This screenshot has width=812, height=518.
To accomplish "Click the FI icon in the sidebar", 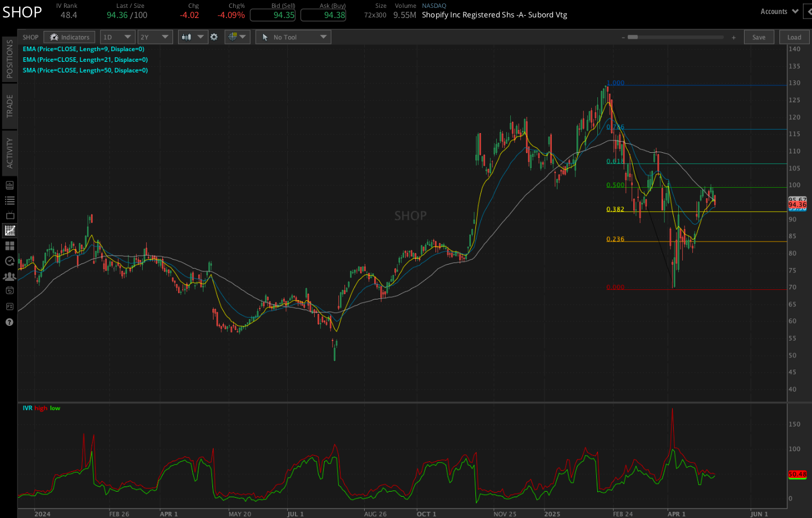I will 10,306.
